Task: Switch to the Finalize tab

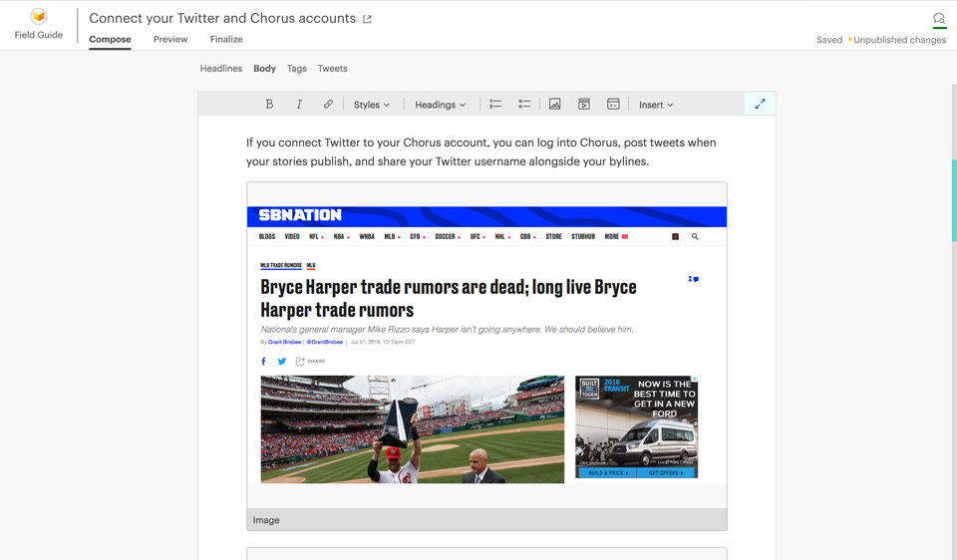Action: point(226,40)
